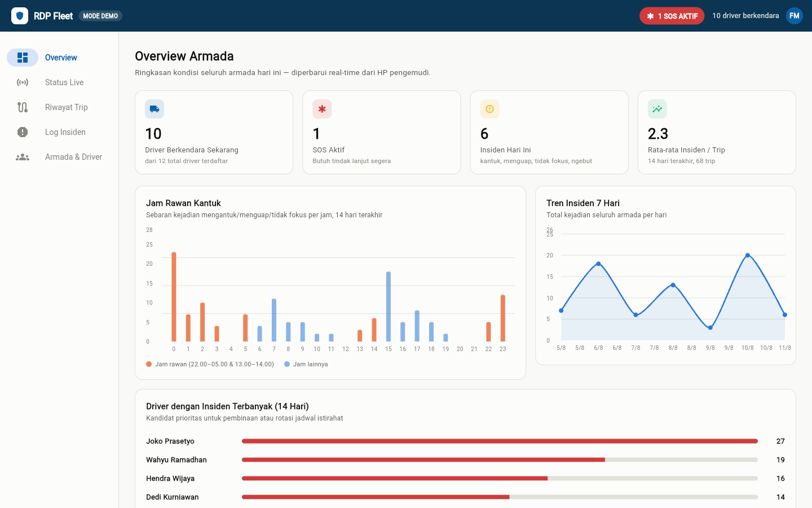Click Hendra Wijaya's incident bar
The height and width of the screenshot is (508, 812).
[500, 478]
